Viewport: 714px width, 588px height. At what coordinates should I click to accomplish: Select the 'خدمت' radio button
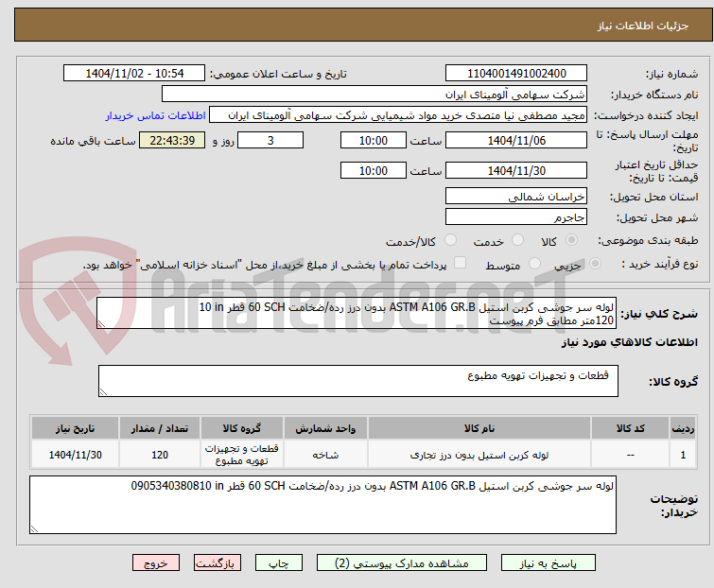517,240
